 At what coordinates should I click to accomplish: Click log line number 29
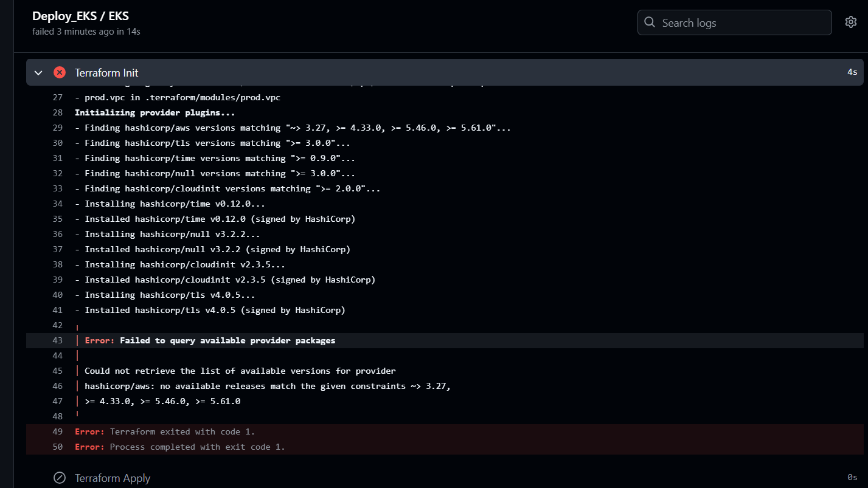click(x=58, y=128)
